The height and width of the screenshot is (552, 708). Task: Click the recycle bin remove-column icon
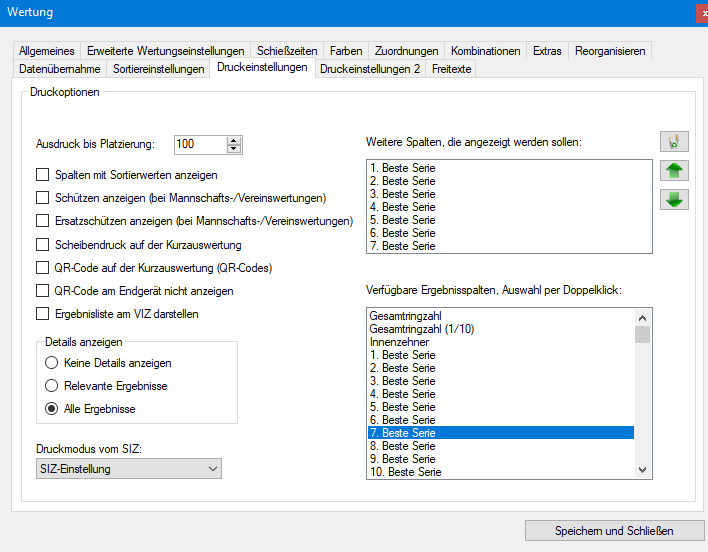[x=674, y=141]
